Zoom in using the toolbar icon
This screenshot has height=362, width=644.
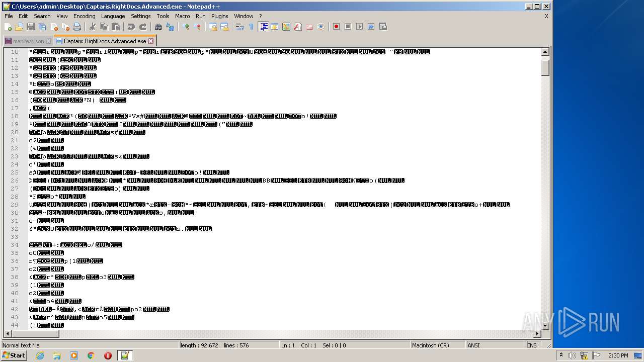(x=186, y=27)
